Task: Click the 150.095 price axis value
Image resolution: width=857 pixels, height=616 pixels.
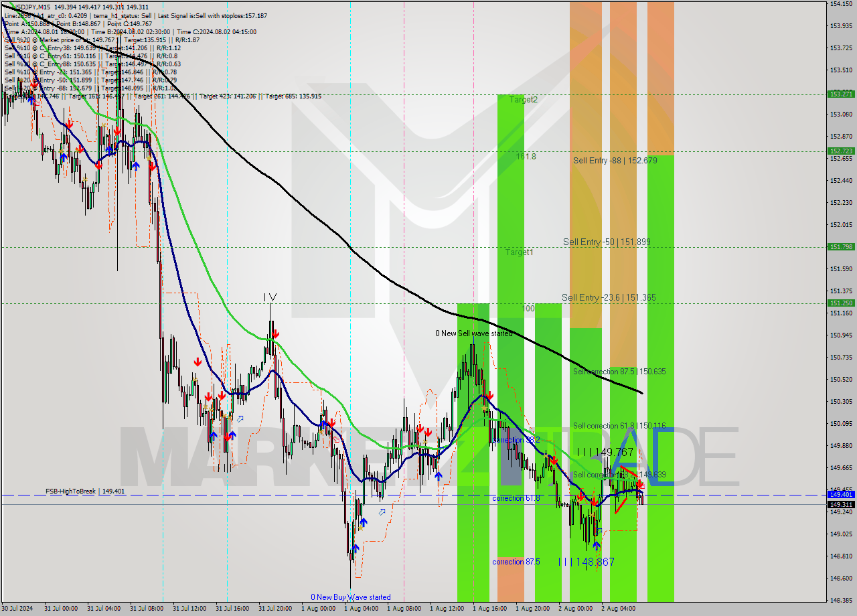Action: 841,423
